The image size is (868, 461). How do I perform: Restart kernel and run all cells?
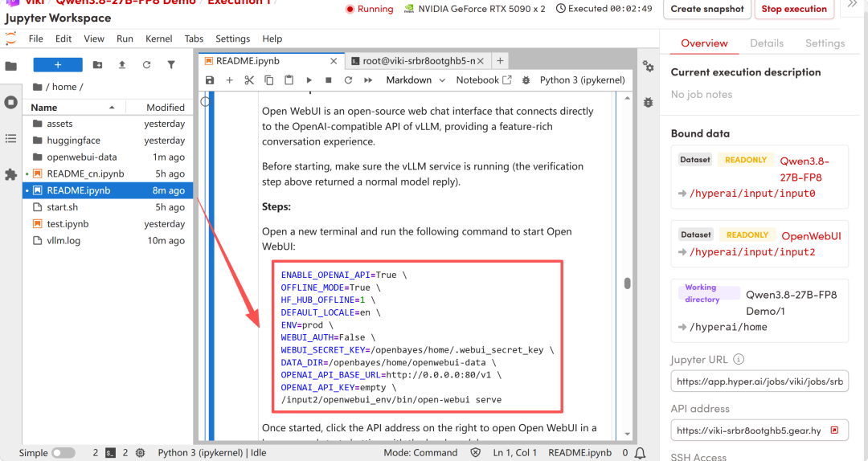[368, 80]
